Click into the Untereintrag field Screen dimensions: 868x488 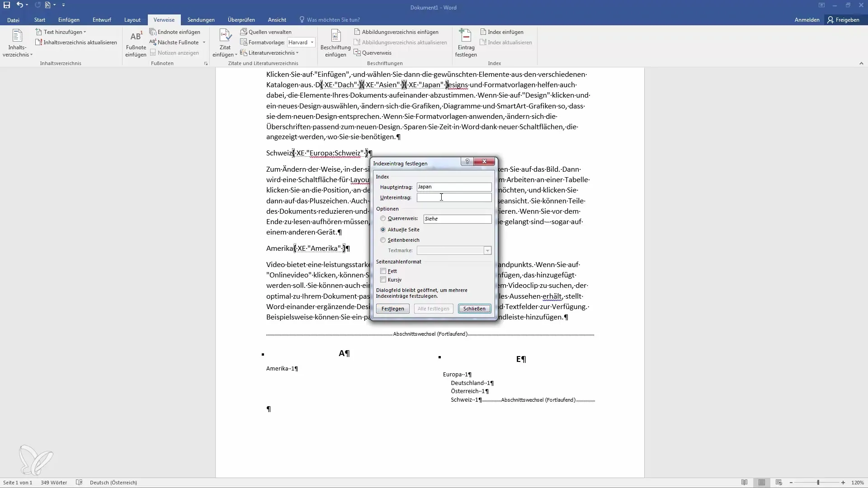click(x=454, y=197)
